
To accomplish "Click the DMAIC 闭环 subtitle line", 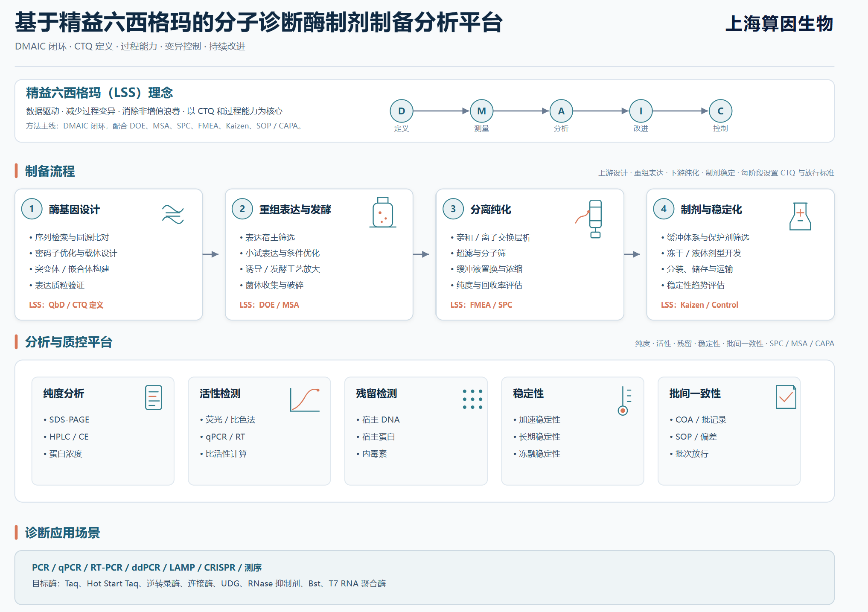I will click(x=130, y=46).
